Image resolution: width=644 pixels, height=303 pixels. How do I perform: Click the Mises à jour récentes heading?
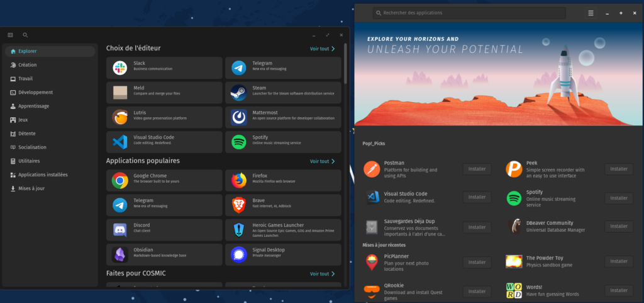384,245
